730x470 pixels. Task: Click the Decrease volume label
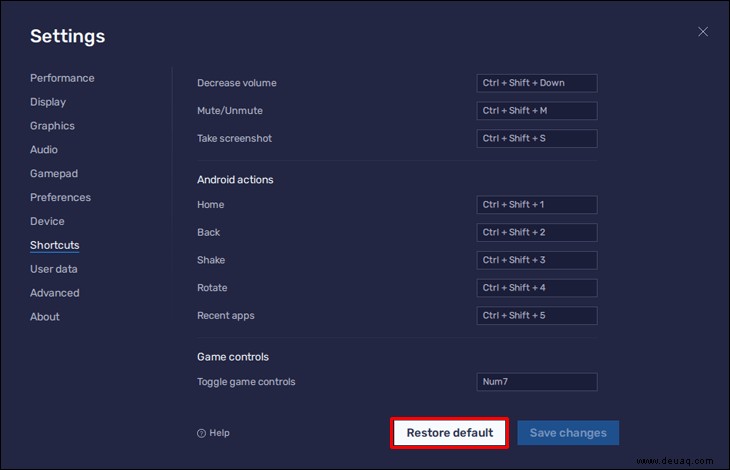237,83
